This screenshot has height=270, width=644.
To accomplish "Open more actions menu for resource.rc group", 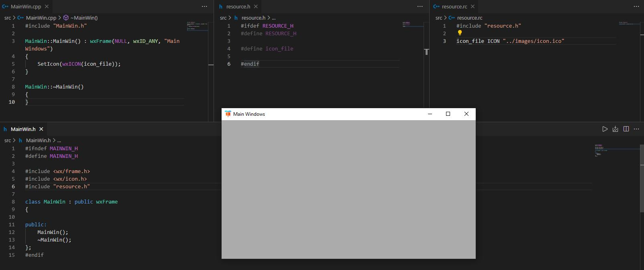I will [x=636, y=6].
